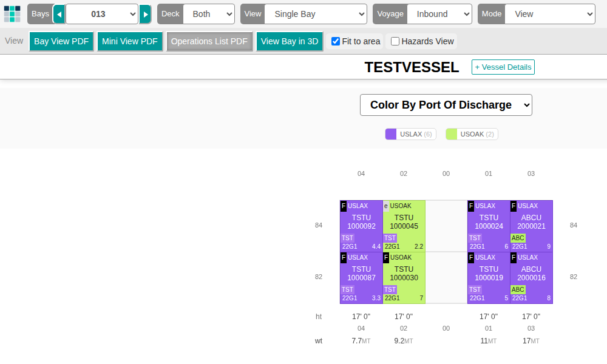Expand Vessel Details

point(503,67)
